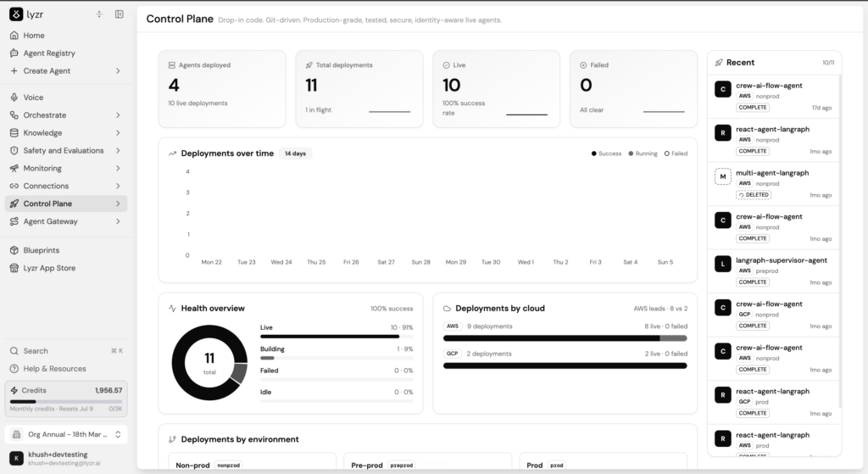868x474 pixels.
Task: Open the Voice microphone icon
Action: (14, 98)
